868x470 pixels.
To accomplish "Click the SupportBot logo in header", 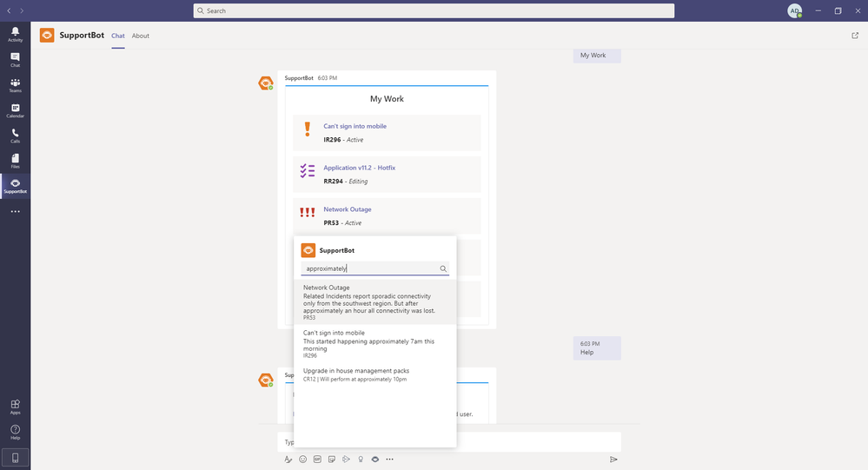I will tap(47, 36).
